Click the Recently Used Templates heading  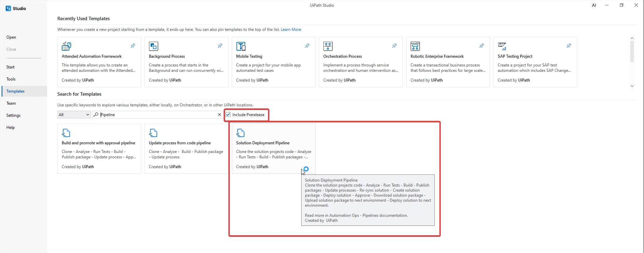pos(84,18)
